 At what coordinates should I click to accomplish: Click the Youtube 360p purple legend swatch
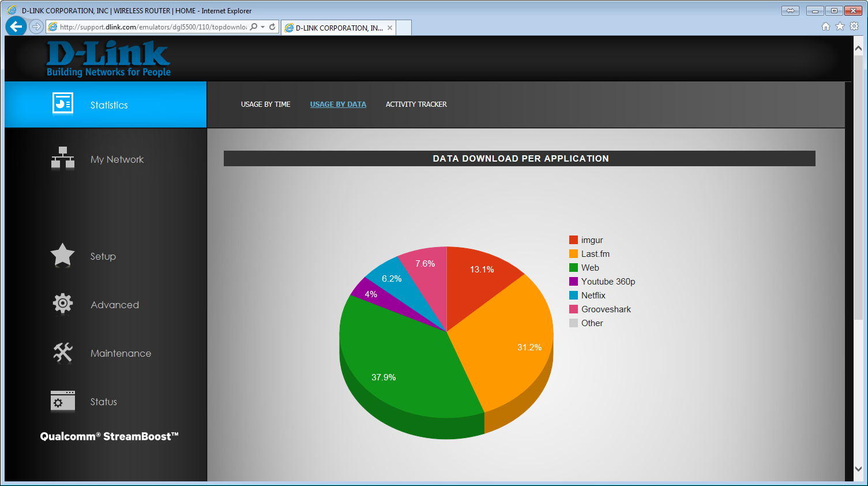pyautogui.click(x=573, y=282)
